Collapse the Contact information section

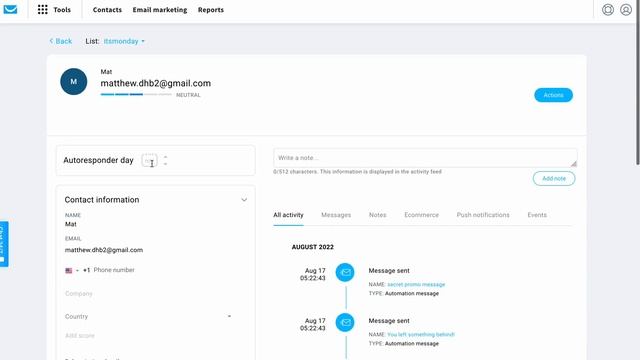(244, 200)
